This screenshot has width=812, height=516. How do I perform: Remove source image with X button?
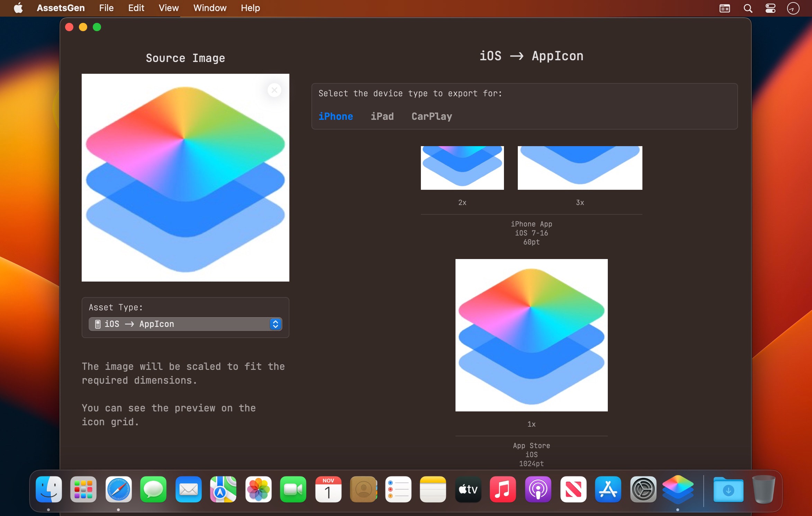click(x=274, y=90)
